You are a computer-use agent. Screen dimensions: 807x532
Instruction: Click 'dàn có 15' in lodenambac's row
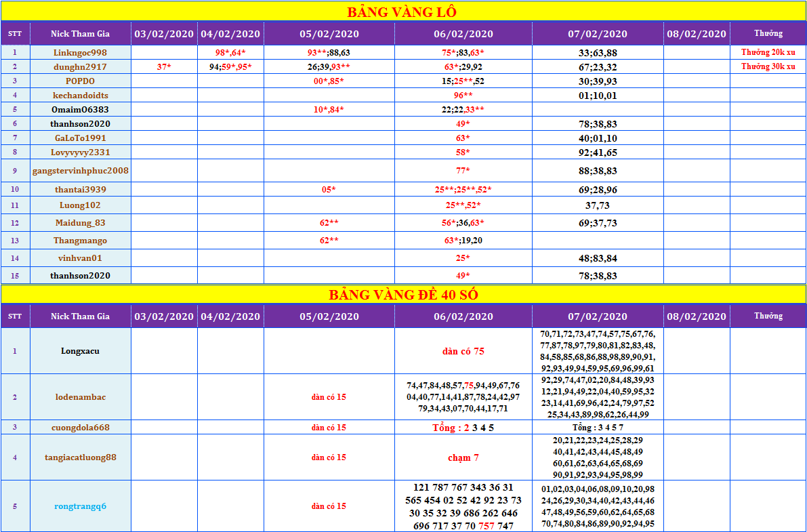pos(329,397)
